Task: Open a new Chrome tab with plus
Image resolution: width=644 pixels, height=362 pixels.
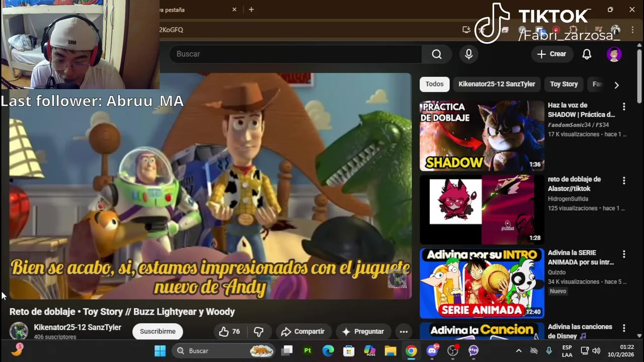Action: pos(251,10)
